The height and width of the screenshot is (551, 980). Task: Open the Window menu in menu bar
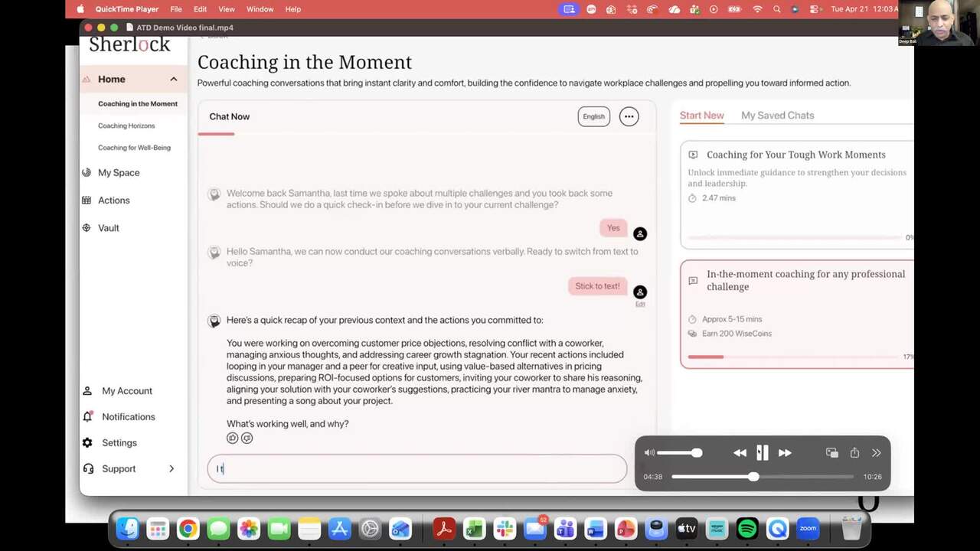tap(260, 9)
